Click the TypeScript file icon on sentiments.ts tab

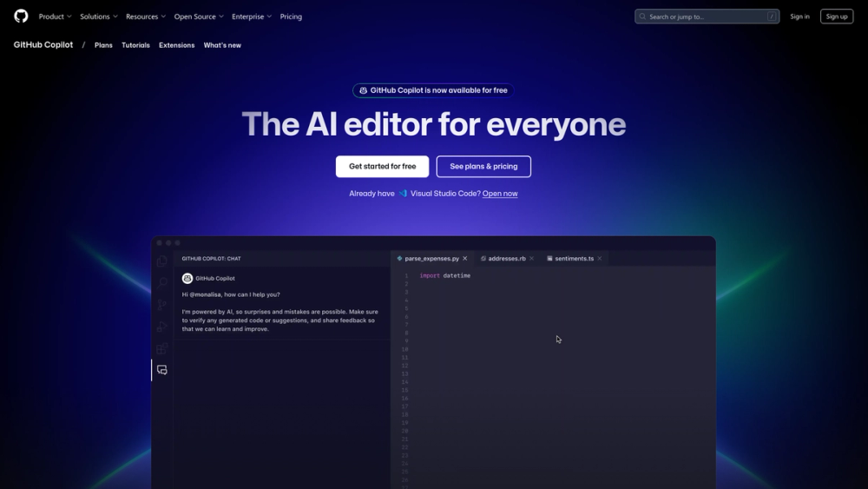[x=549, y=258]
